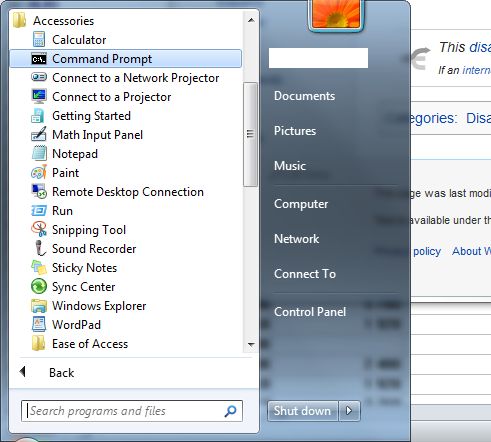The height and width of the screenshot is (442, 491).
Task: Open Music from the Start menu
Action: (x=290, y=166)
